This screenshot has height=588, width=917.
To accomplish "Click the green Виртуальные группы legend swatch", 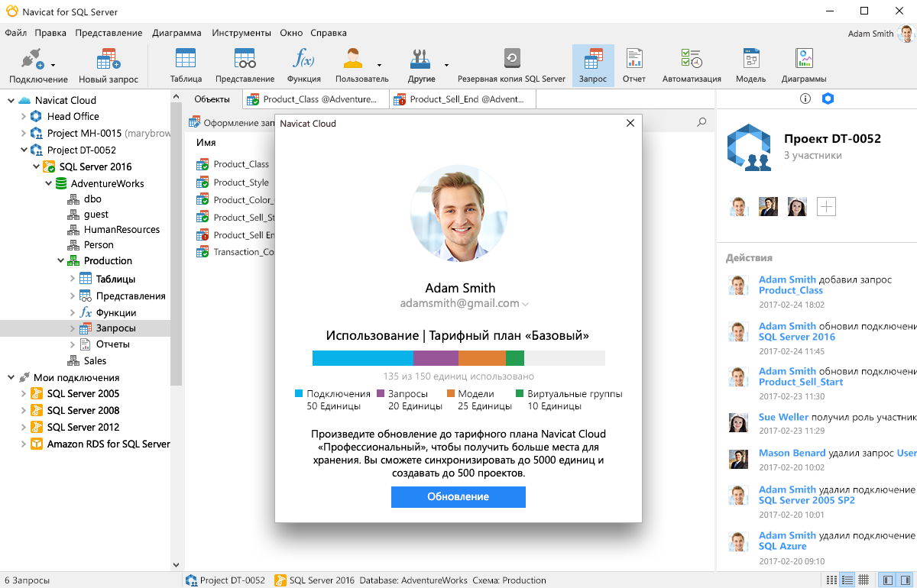I will pyautogui.click(x=520, y=394).
